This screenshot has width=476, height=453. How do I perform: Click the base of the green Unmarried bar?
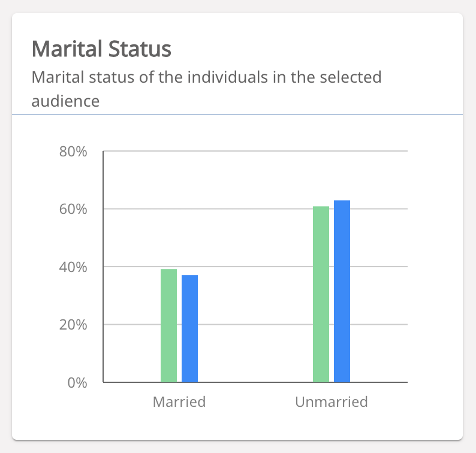click(x=321, y=379)
